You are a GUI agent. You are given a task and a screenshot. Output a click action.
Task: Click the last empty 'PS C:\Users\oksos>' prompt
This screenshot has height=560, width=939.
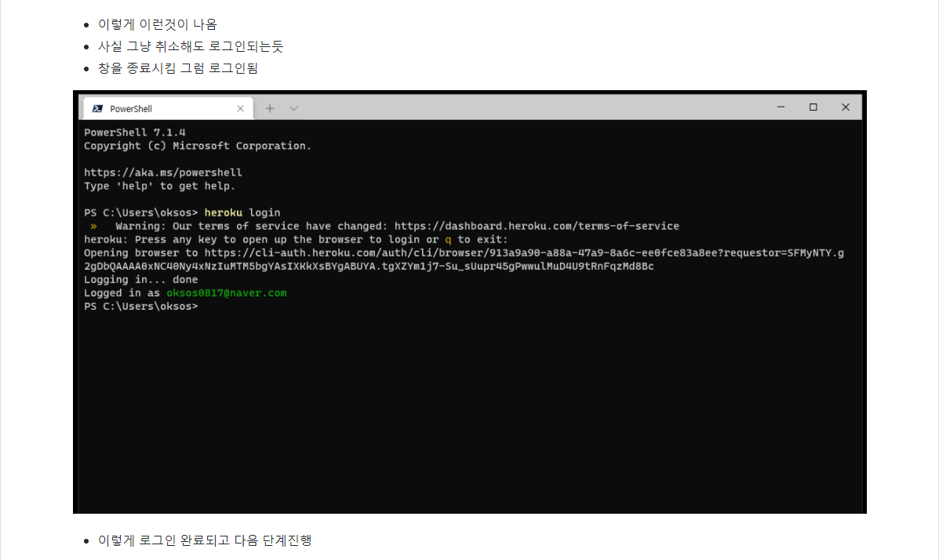click(x=140, y=306)
